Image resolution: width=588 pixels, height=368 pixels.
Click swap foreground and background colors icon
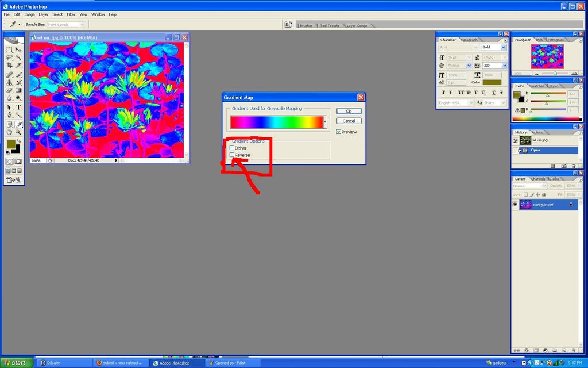19,141
